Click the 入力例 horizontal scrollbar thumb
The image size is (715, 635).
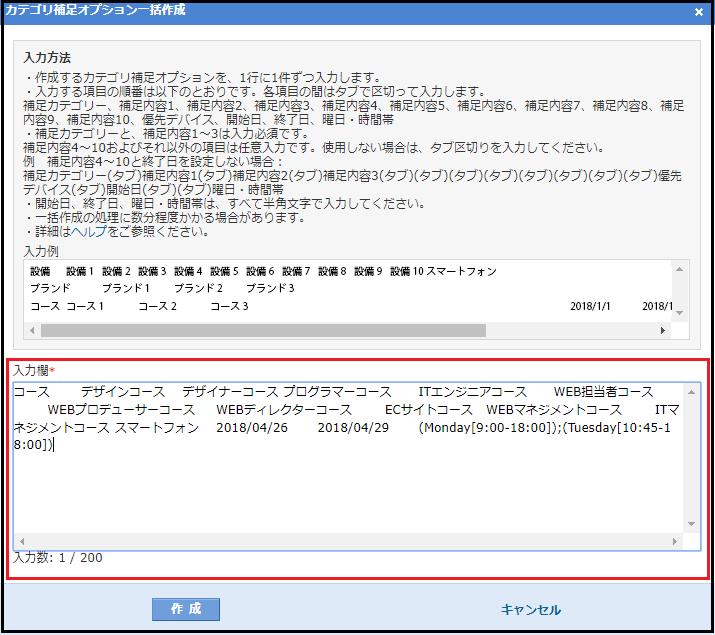[x=263, y=330]
